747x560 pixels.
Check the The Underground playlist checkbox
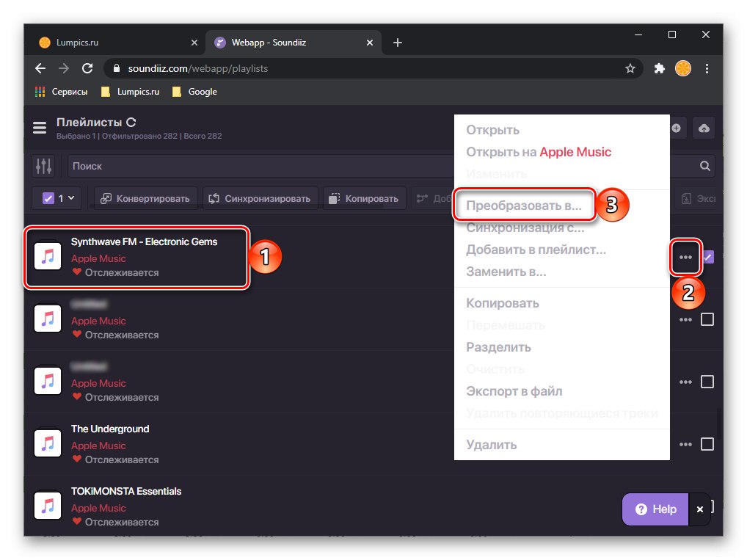(x=707, y=444)
